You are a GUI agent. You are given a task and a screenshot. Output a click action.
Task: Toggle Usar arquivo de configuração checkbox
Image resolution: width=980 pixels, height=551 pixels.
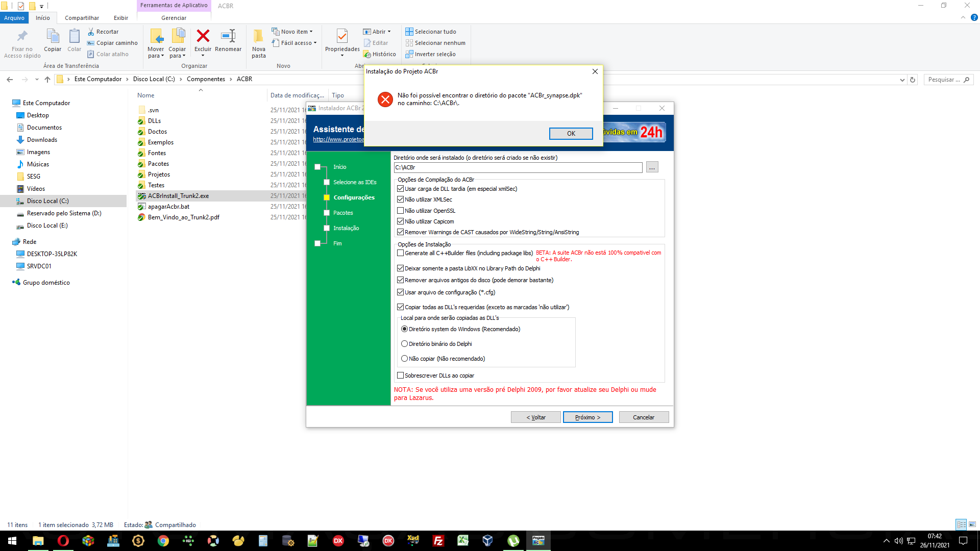point(401,292)
